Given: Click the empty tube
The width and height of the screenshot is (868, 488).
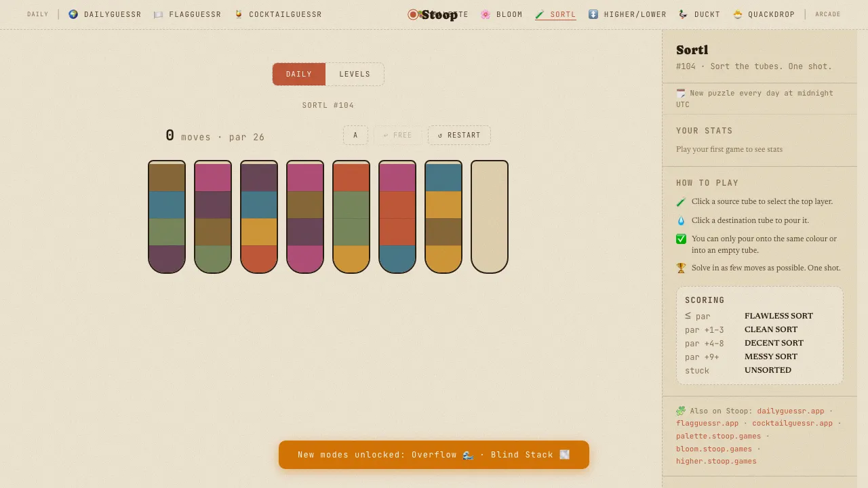Looking at the screenshot, I should click(490, 217).
